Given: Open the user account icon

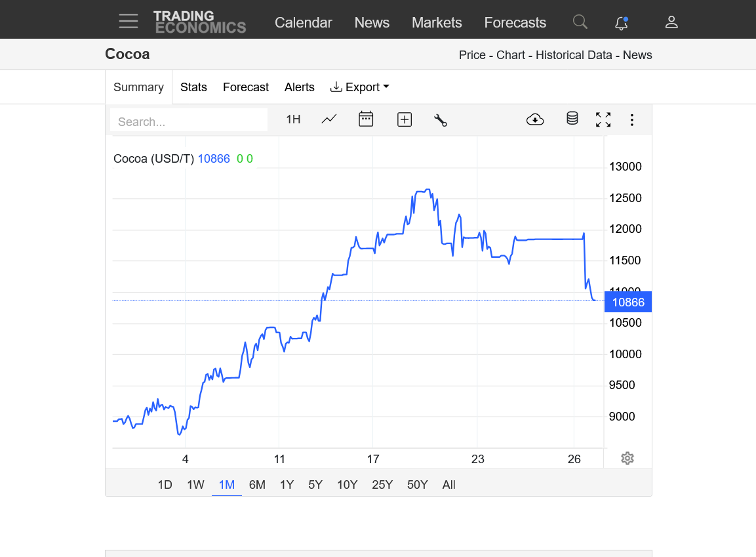Looking at the screenshot, I should (x=671, y=22).
